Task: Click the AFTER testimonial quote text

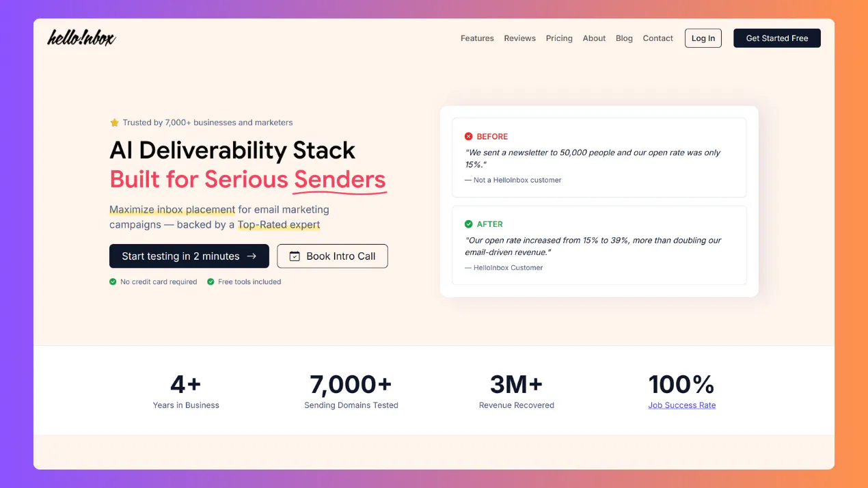Action: click(x=593, y=246)
